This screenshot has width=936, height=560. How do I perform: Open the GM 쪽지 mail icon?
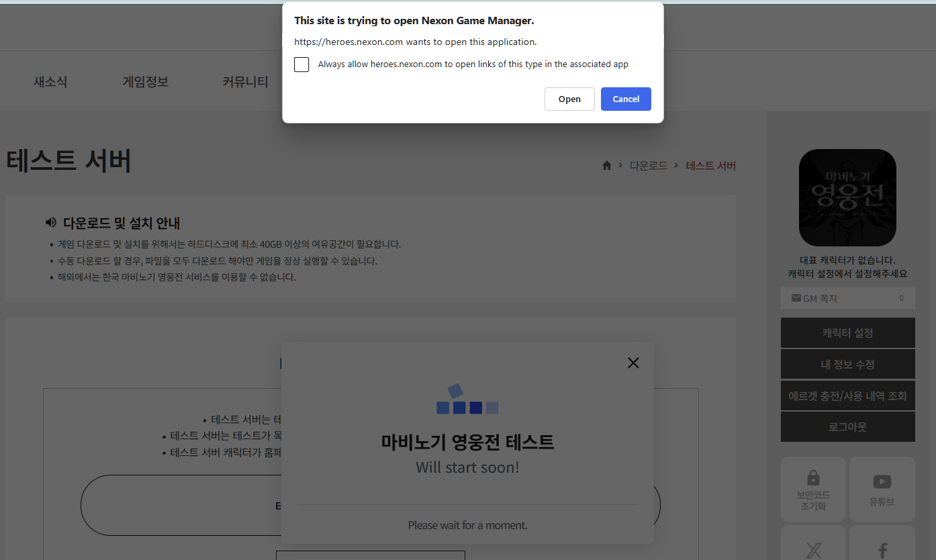click(796, 298)
